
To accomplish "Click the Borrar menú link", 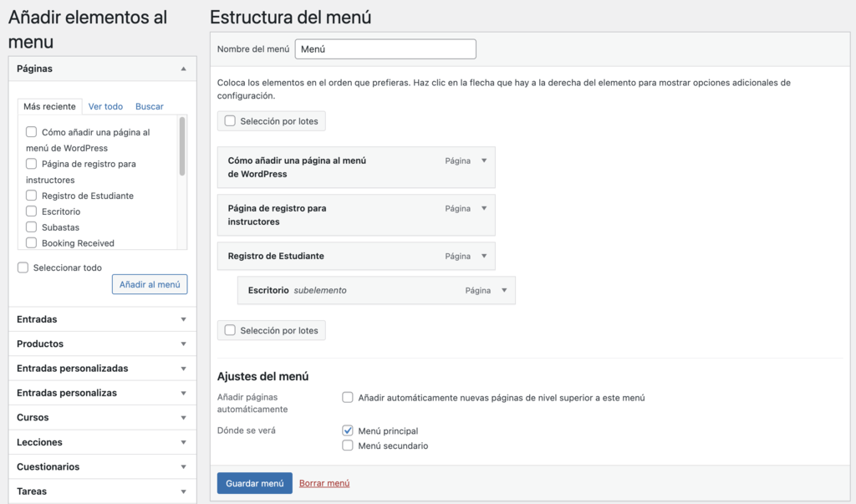I will point(324,482).
